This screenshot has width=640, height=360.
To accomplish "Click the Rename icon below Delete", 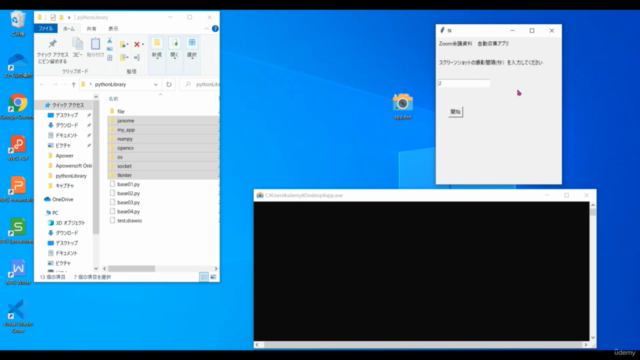I will pos(137,58).
